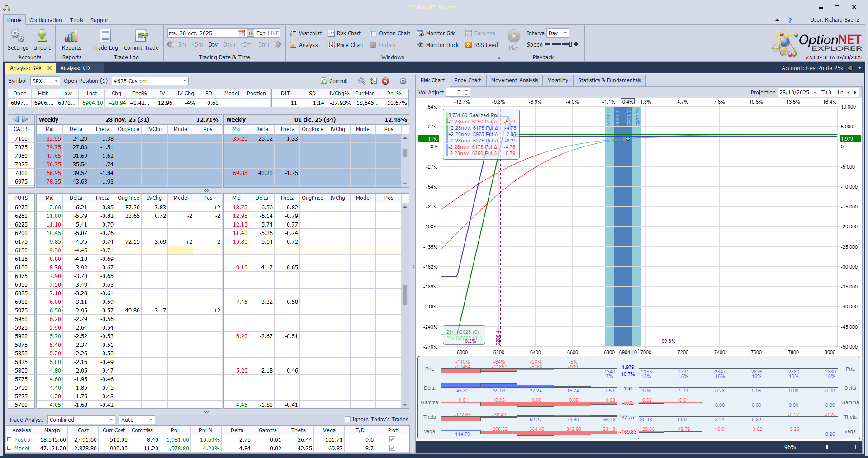Go to next expiration with right blue arrow

tap(25, 119)
